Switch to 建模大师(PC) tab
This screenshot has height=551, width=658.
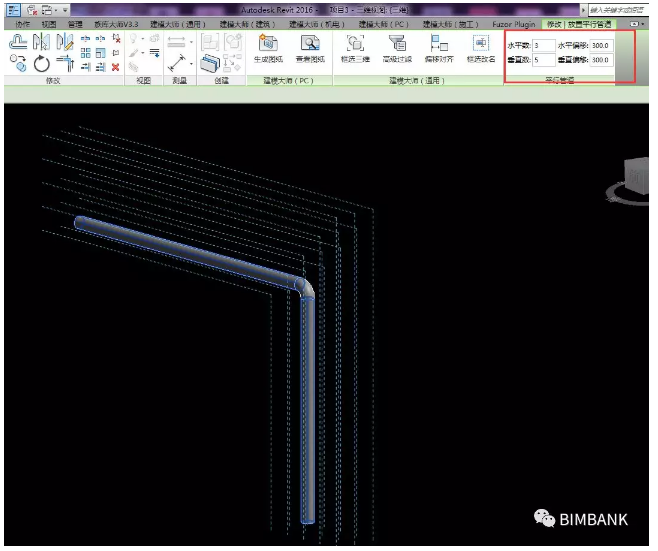[384, 24]
